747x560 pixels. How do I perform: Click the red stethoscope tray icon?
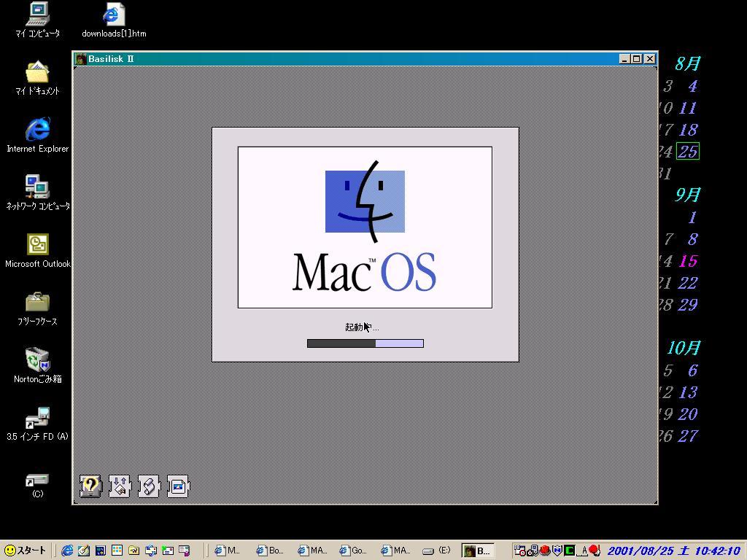[594, 551]
